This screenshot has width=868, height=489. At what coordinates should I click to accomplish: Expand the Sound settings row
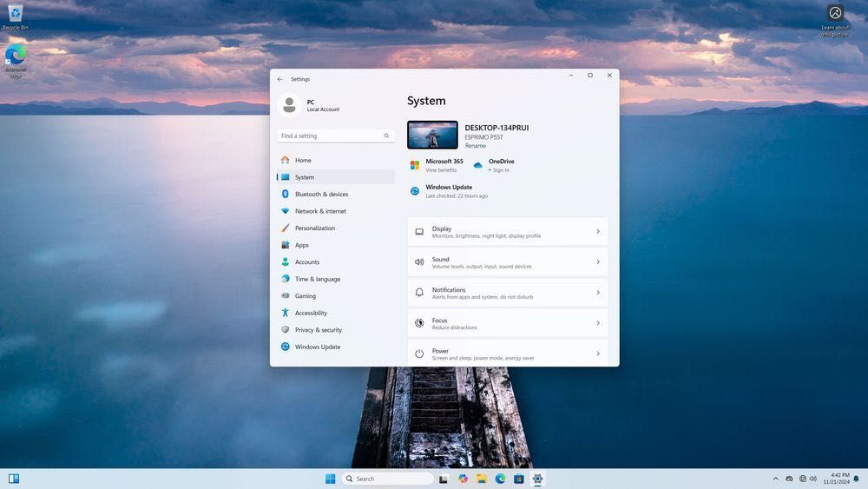pyautogui.click(x=508, y=262)
